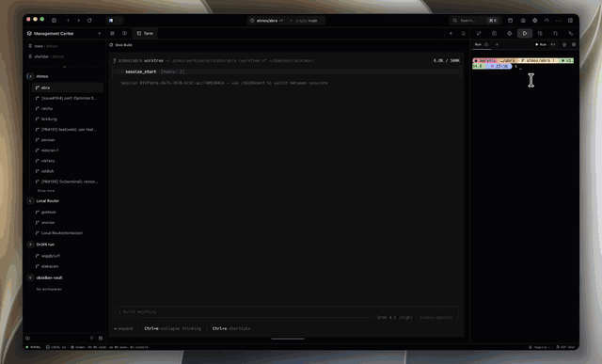This screenshot has width=602, height=364.
Task: Go forward using the right arrow
Action: click(79, 21)
